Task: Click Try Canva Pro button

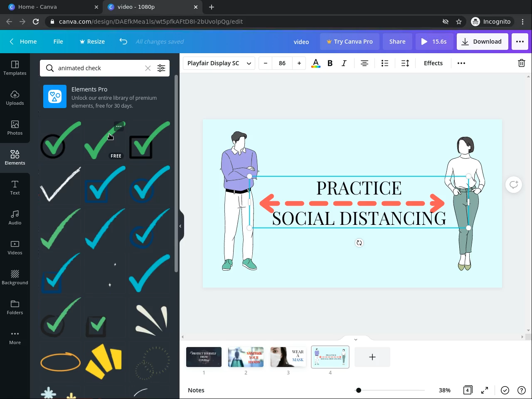Action: tap(350, 42)
